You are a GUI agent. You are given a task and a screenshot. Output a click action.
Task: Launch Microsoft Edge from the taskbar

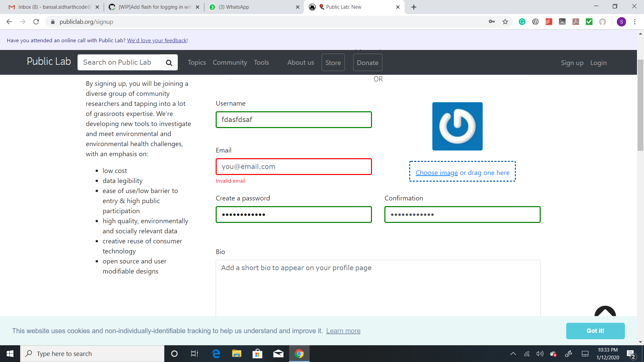(x=216, y=354)
